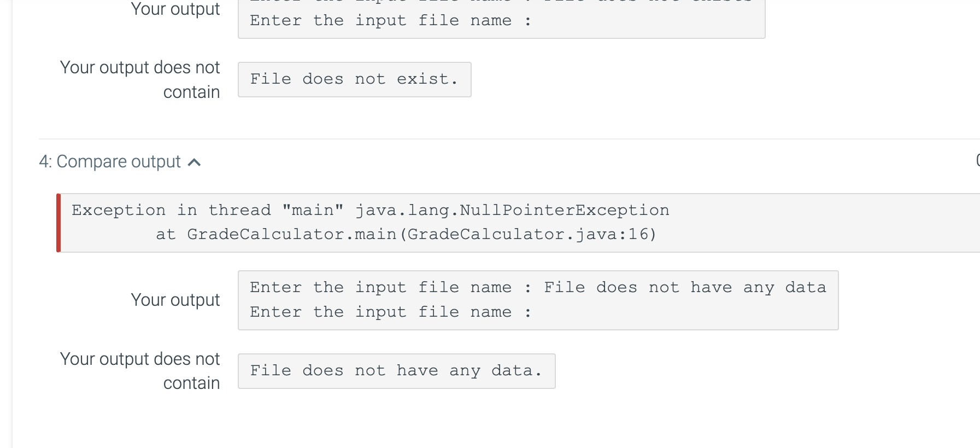The height and width of the screenshot is (448, 980).
Task: Collapse the 4: Compare output section
Action: click(120, 162)
